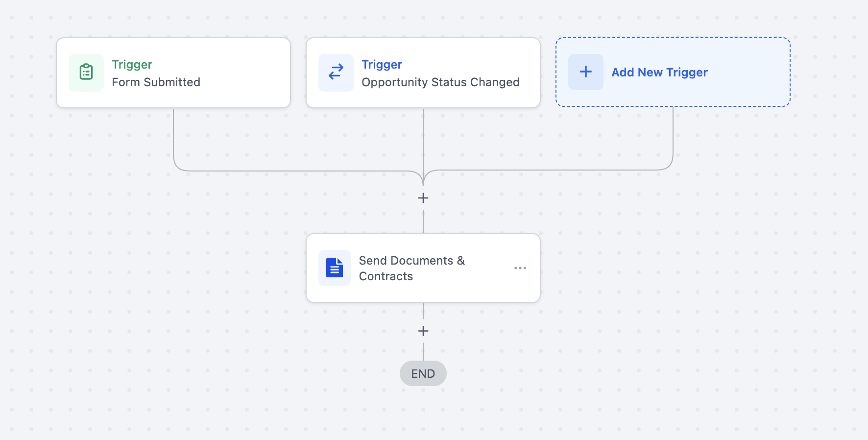The height and width of the screenshot is (440, 868).
Task: Select the END node pill
Action: 423,373
